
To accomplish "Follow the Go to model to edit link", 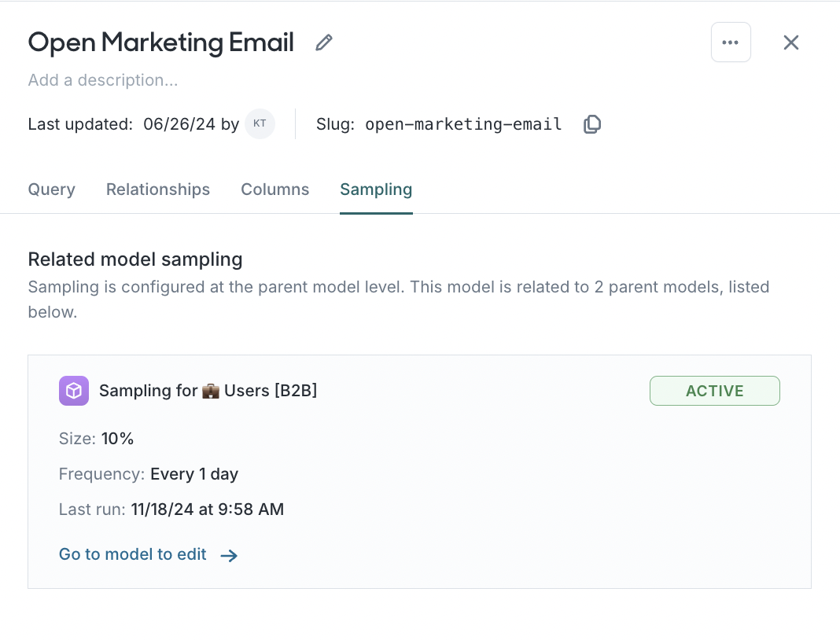I will point(133,554).
